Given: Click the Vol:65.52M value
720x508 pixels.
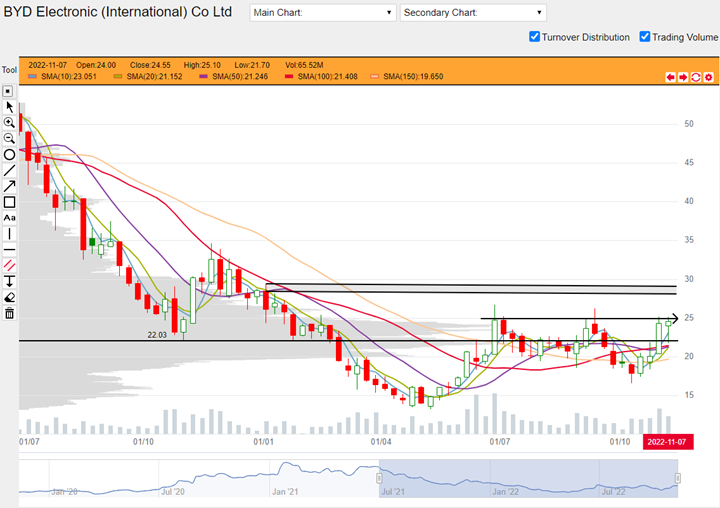Looking at the screenshot, I should (304, 65).
